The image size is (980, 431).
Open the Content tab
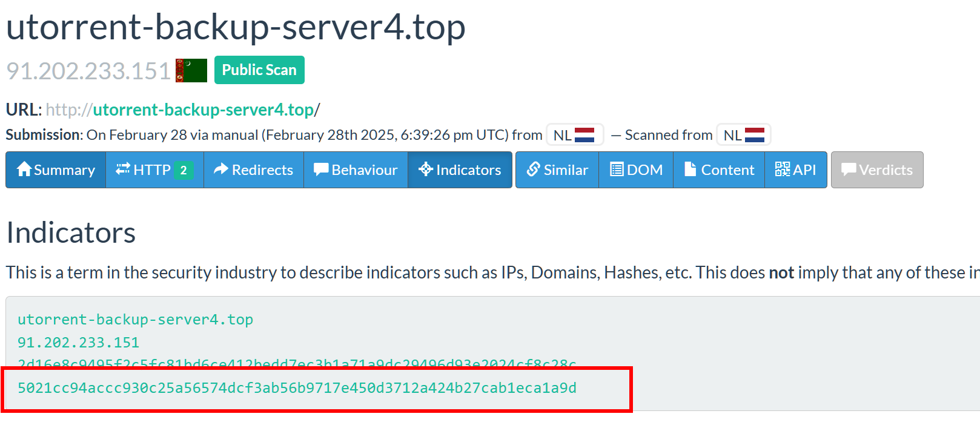719,170
